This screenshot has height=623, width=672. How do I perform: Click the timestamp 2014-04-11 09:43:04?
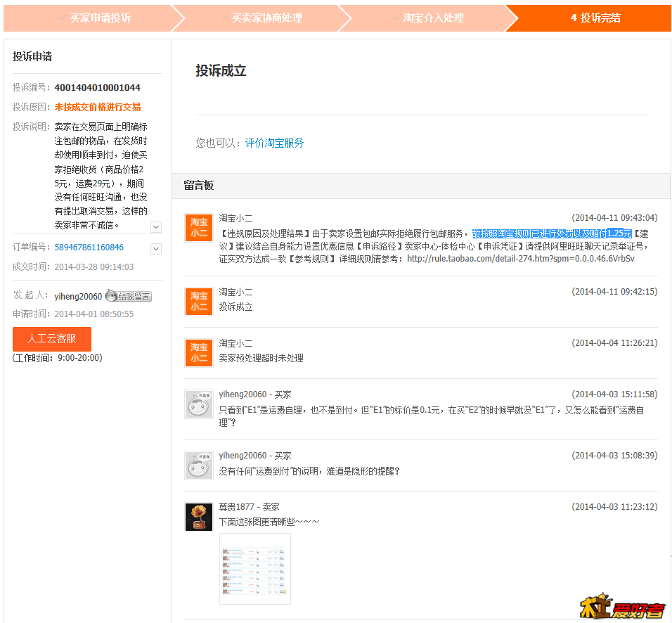point(614,218)
